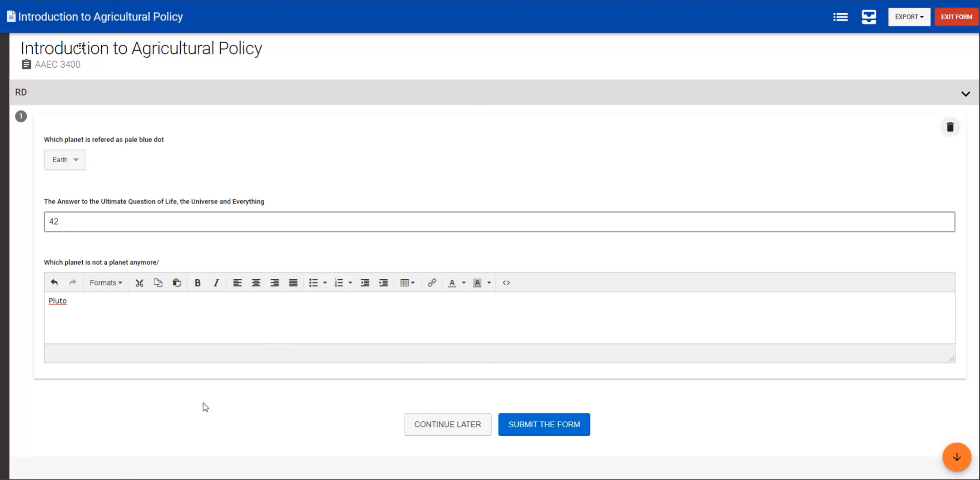Toggle italic formatting
Image resolution: width=980 pixels, height=480 pixels.
[216, 282]
